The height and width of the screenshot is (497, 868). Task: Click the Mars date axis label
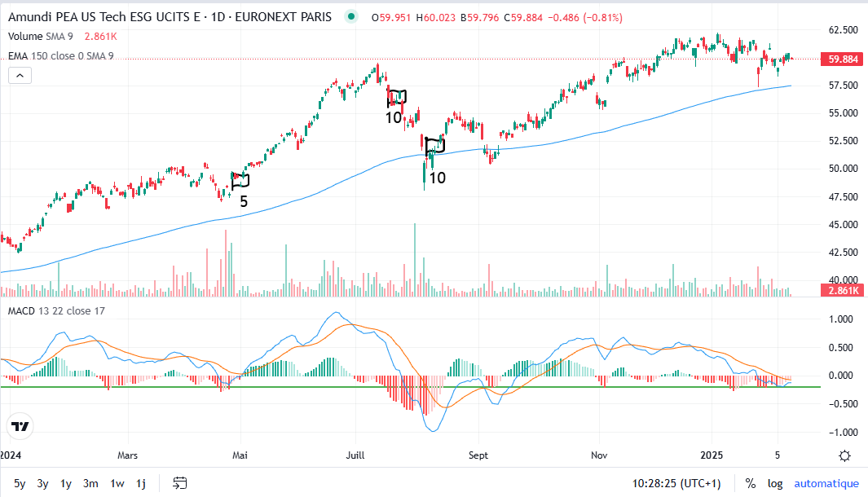(127, 455)
